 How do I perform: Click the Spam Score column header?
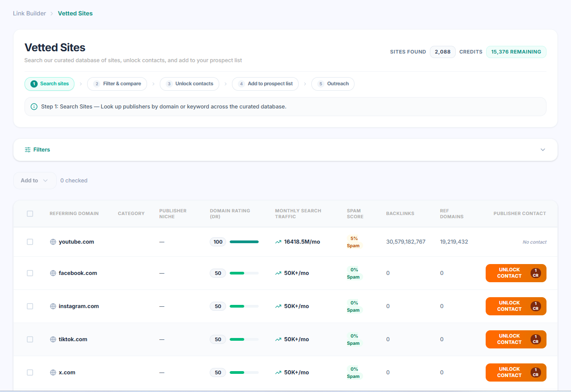tap(355, 214)
